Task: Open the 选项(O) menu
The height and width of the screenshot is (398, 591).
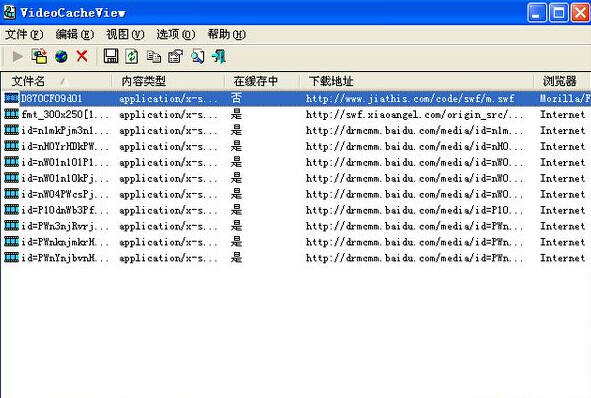Action: pyautogui.click(x=176, y=35)
